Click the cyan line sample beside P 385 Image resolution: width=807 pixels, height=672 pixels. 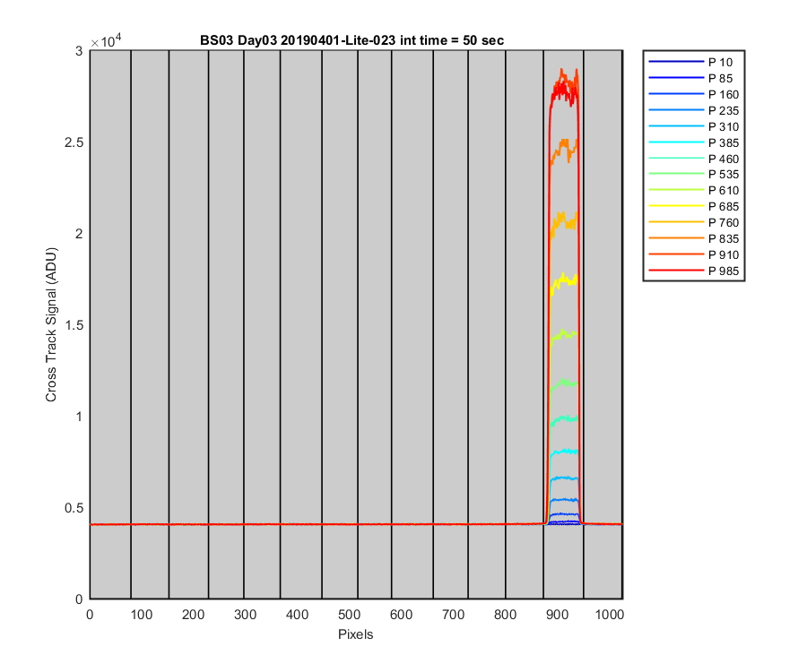click(676, 142)
